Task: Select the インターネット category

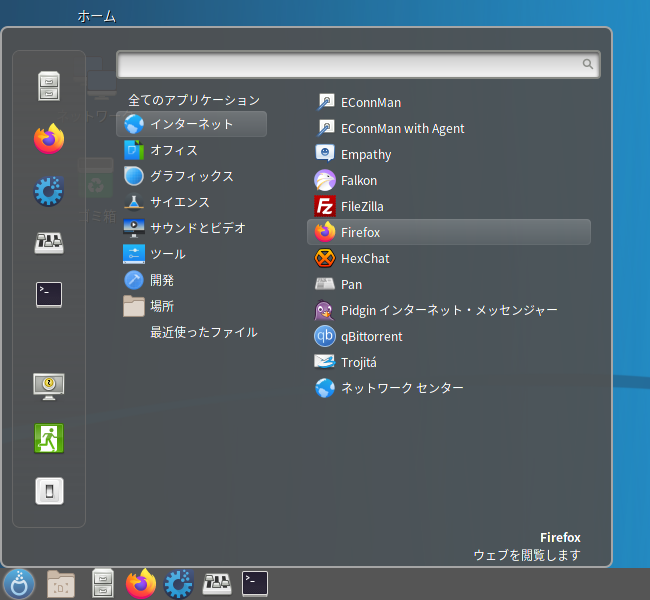Action: pyautogui.click(x=192, y=124)
